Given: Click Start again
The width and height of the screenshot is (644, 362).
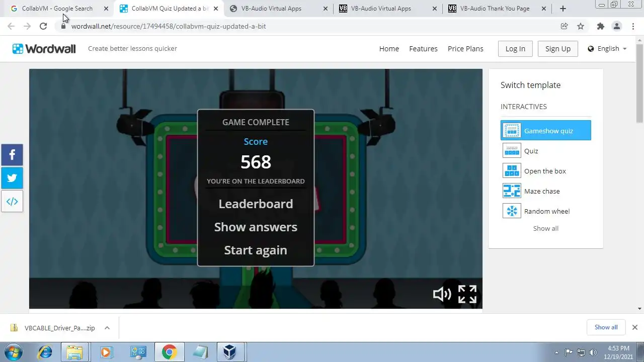Looking at the screenshot, I should (256, 250).
